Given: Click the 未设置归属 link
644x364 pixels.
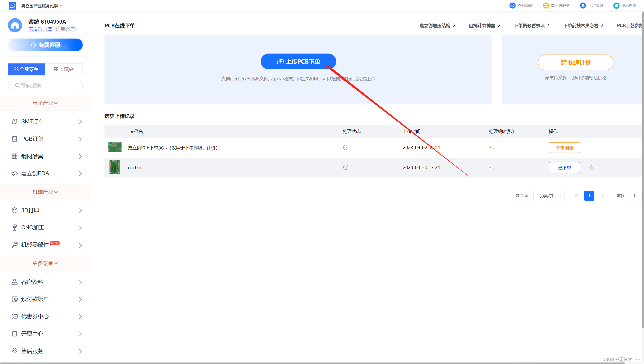Looking at the screenshot, I should click(x=40, y=29).
